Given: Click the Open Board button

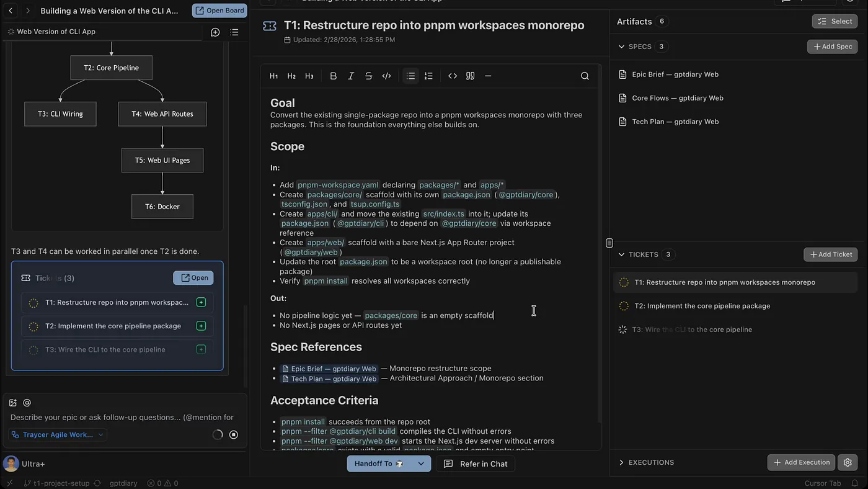Looking at the screenshot, I should pos(219,11).
